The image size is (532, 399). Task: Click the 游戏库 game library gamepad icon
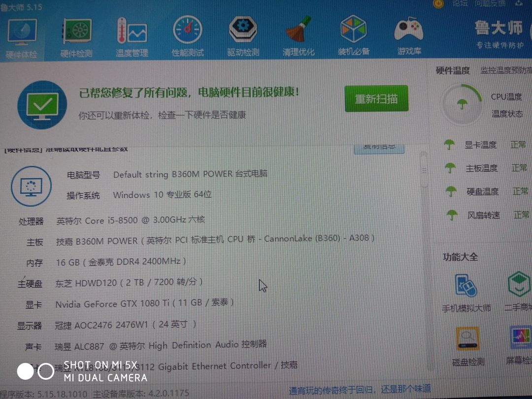click(x=409, y=29)
